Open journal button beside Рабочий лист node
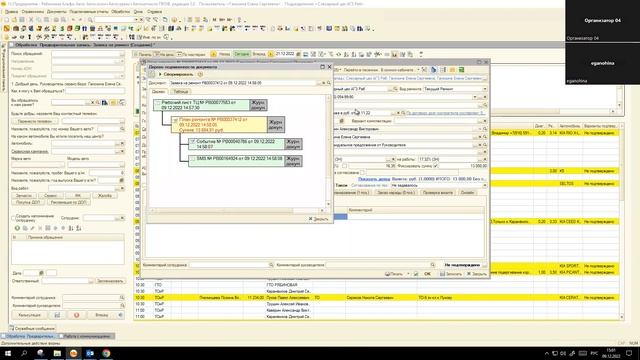This screenshot has height=360, width=640. pyautogui.click(x=258, y=105)
